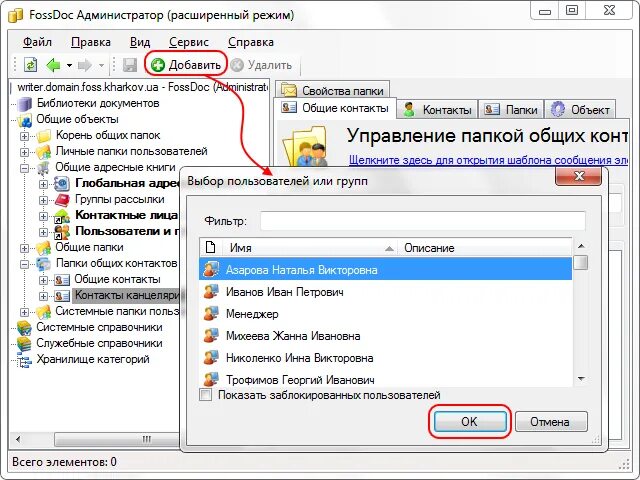
Task: Select Общие контакты in the tree
Action: pyautogui.click(x=117, y=280)
